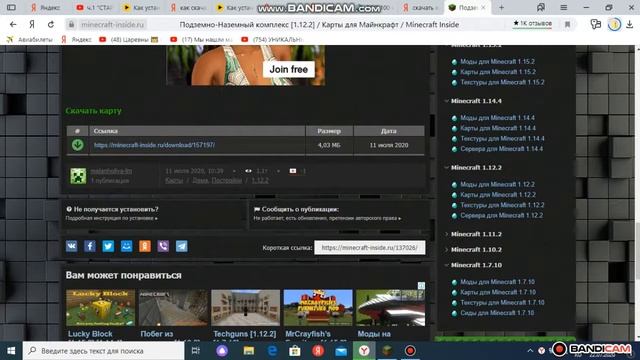
Task: Collapse the Minecraft 1.12.2 sidebar section
Action: [x=446, y=167]
